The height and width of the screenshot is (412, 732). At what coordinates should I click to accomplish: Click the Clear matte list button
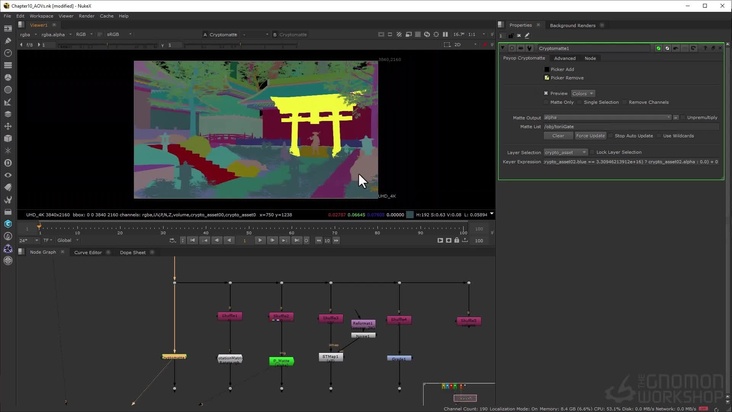(557, 135)
